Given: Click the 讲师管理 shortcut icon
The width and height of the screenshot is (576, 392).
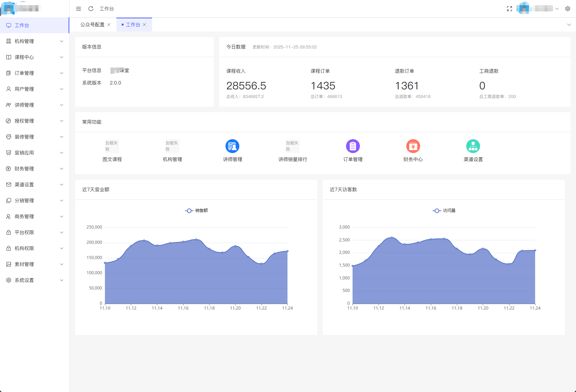Looking at the screenshot, I should click(x=232, y=146).
